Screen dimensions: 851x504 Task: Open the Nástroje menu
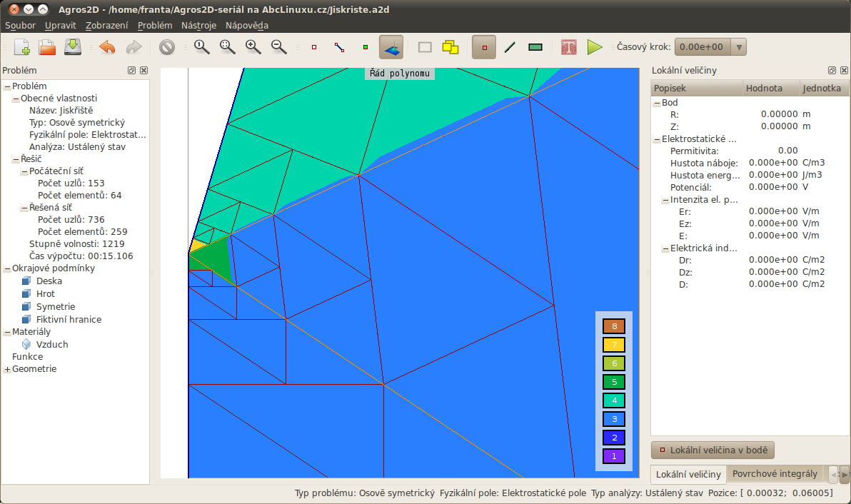(198, 26)
